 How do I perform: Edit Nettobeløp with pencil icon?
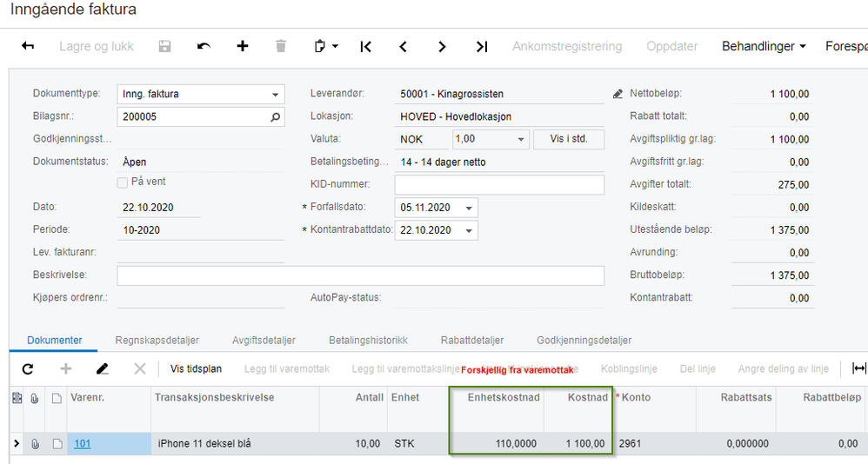coord(618,94)
